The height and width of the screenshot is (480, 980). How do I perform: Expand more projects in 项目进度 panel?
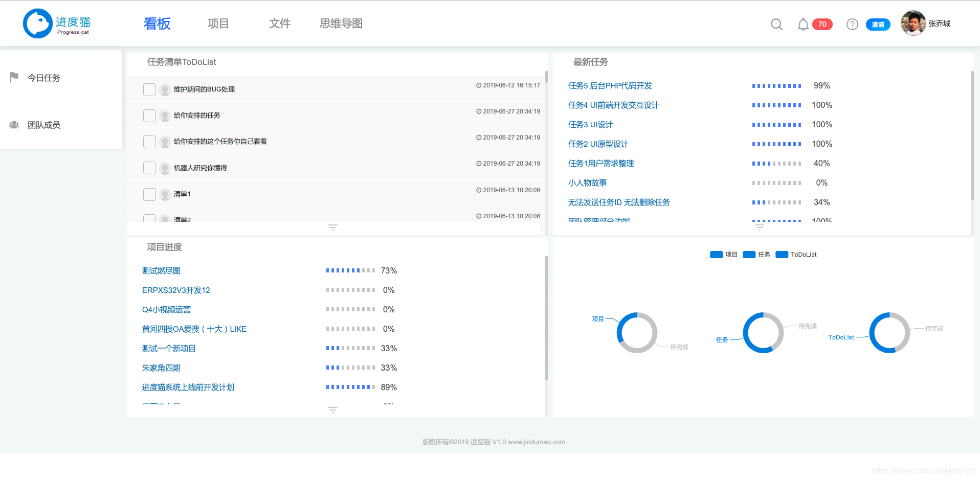pyautogui.click(x=333, y=409)
